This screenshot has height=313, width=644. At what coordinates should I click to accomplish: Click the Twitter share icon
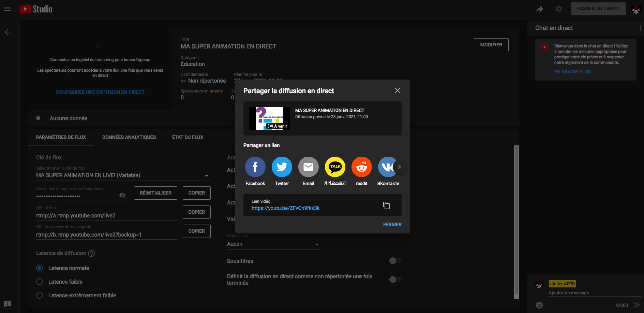(282, 167)
